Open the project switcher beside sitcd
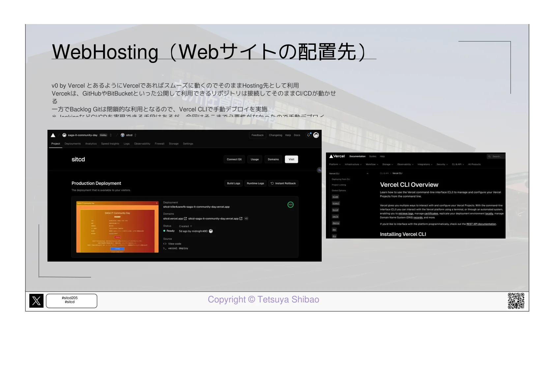Image resolution: width=555 pixels, height=392 pixels. [135, 135]
